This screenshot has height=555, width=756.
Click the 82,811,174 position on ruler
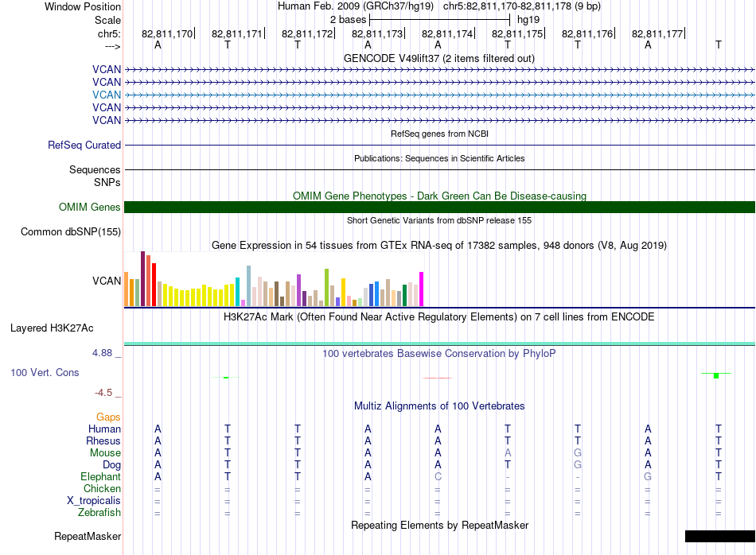[447, 33]
